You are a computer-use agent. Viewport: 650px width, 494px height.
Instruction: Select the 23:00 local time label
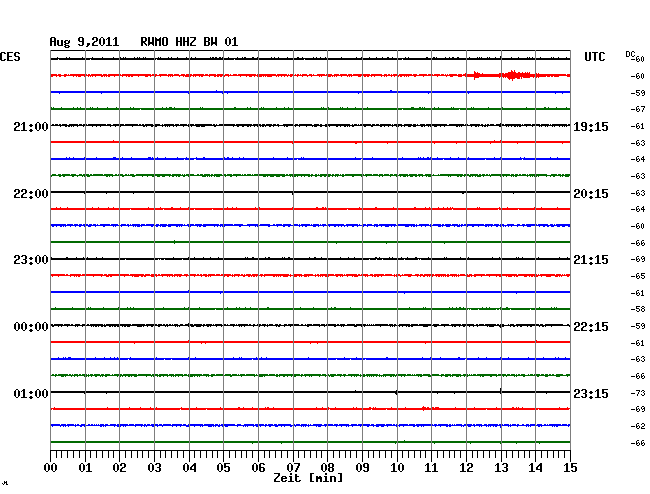point(31,260)
